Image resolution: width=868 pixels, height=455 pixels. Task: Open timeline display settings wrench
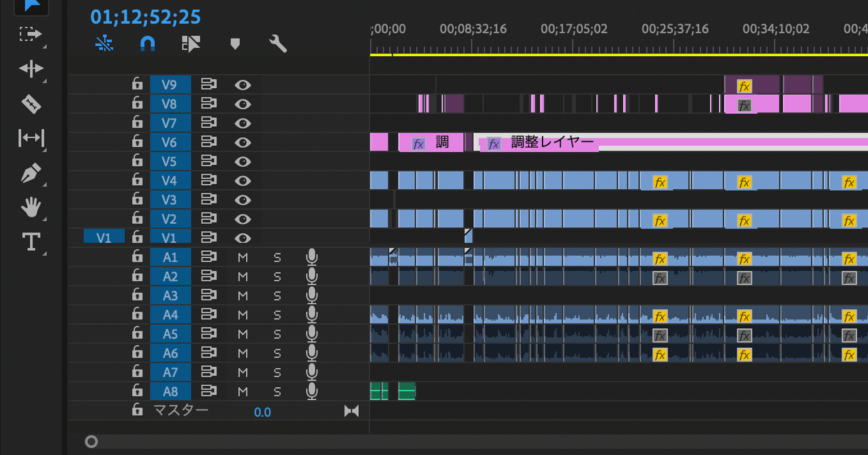(278, 44)
